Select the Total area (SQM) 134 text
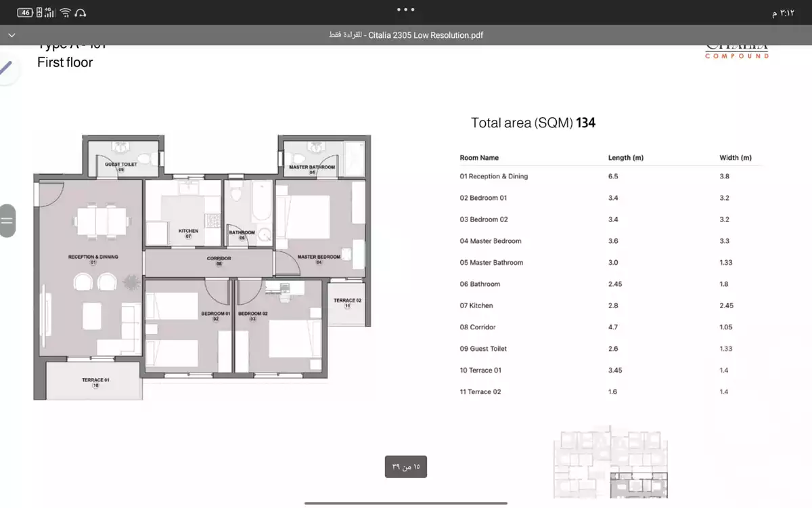Image resolution: width=812 pixels, height=508 pixels. coord(533,123)
